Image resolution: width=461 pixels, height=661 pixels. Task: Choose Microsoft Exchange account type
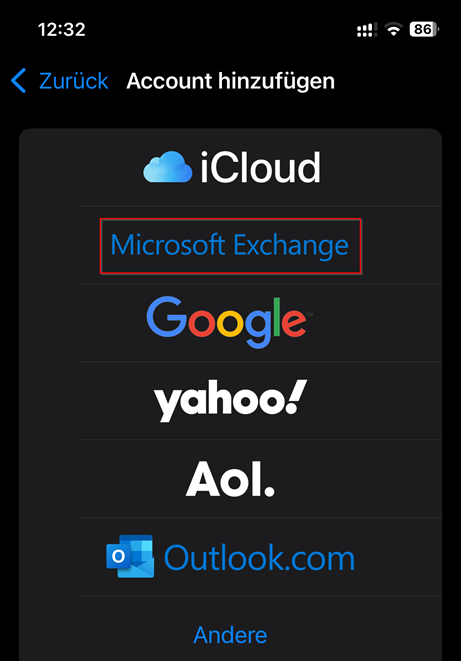(230, 245)
